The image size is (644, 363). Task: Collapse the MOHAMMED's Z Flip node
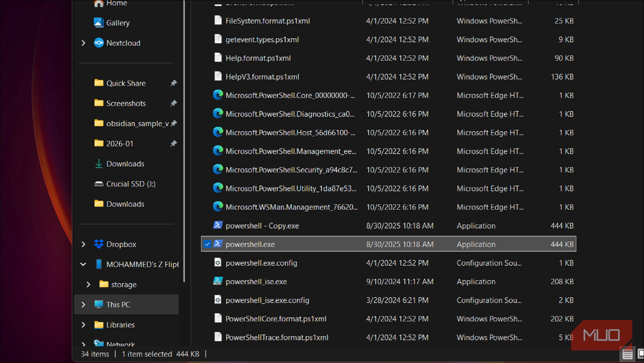tap(83, 264)
